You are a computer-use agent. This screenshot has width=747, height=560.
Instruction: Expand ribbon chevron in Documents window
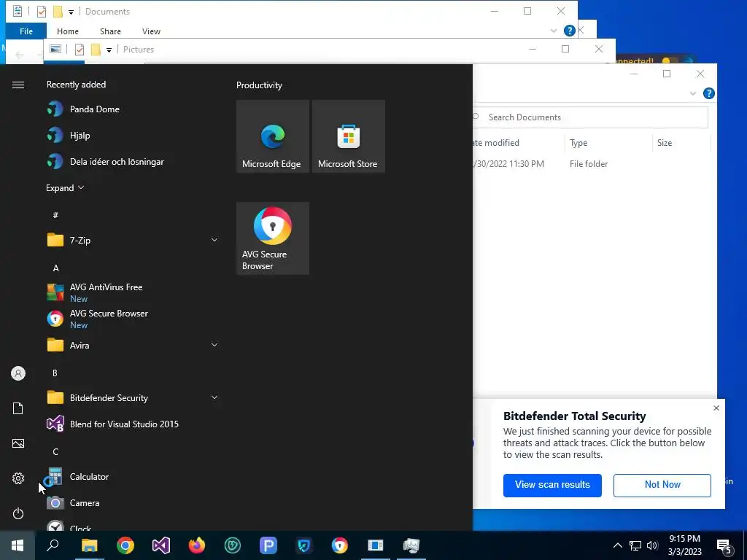554,31
